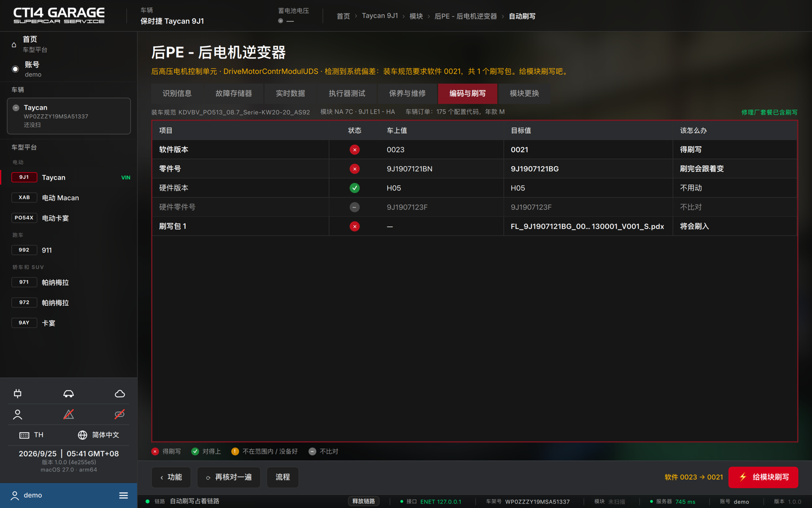Image resolution: width=812 pixels, height=508 pixels.
Task: Click the red X status in 零件号 row
Action: pyautogui.click(x=355, y=169)
